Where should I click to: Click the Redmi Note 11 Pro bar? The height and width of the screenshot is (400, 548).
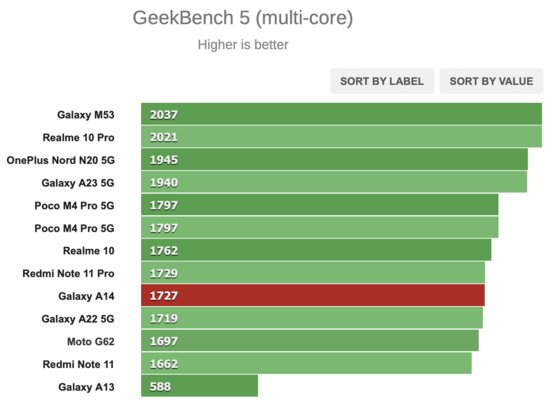coord(313,273)
